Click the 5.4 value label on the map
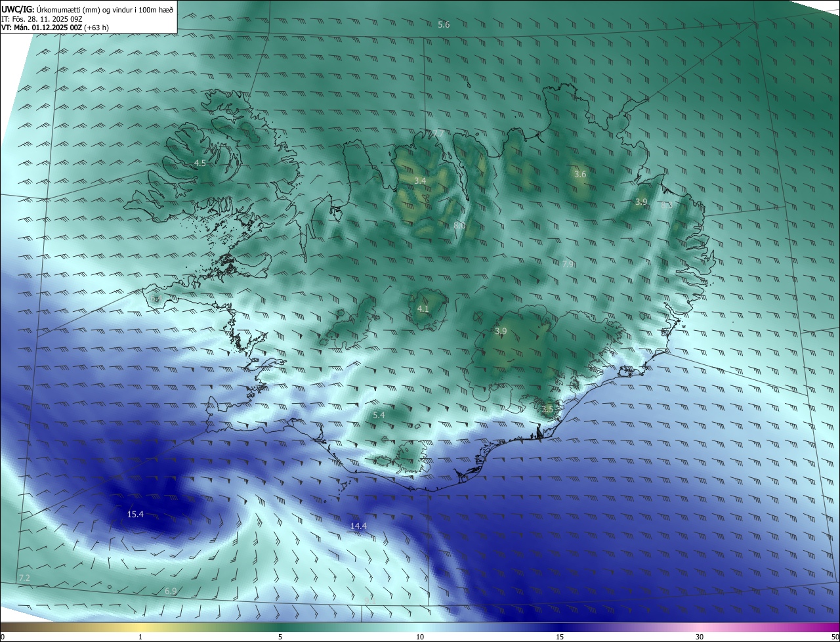Screen dimensions: 840x642 click(x=379, y=416)
